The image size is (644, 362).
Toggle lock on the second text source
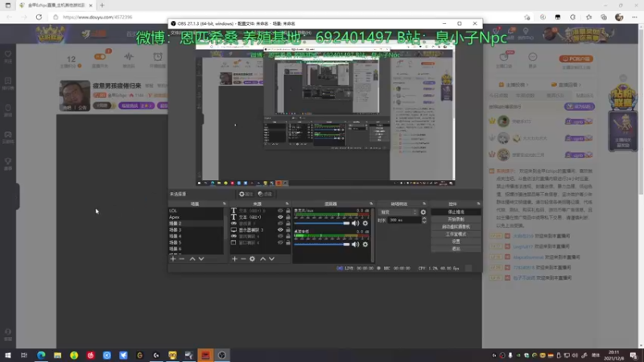coord(288,217)
